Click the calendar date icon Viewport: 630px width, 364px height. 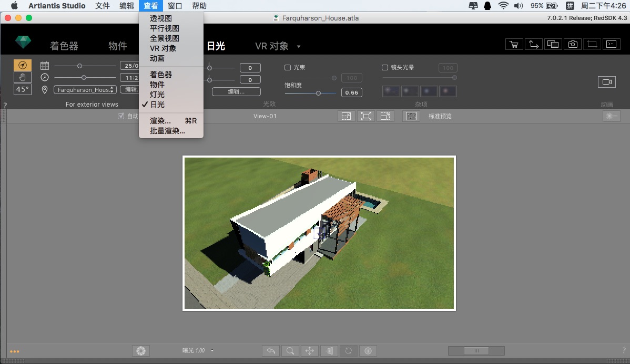click(x=45, y=66)
